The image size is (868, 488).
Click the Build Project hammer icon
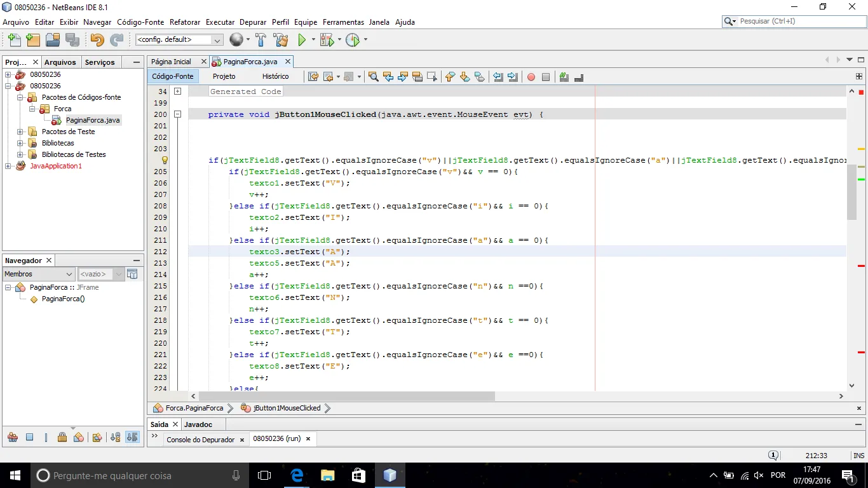click(261, 40)
